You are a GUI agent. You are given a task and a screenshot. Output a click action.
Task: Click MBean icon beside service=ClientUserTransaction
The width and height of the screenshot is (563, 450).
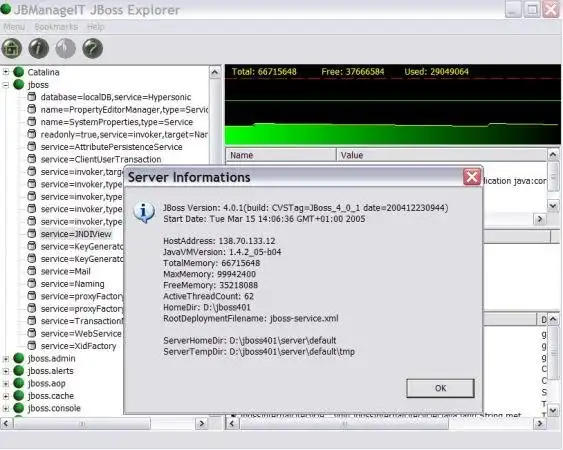(x=32, y=159)
